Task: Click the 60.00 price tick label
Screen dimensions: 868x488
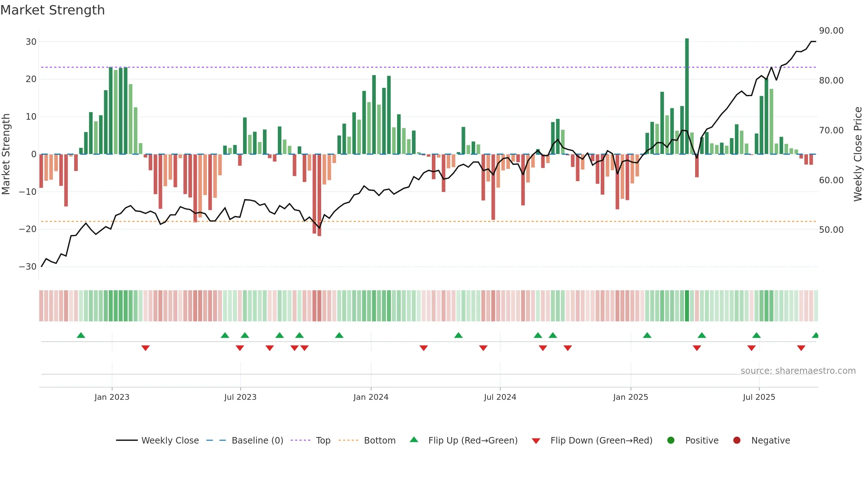Action: (831, 180)
